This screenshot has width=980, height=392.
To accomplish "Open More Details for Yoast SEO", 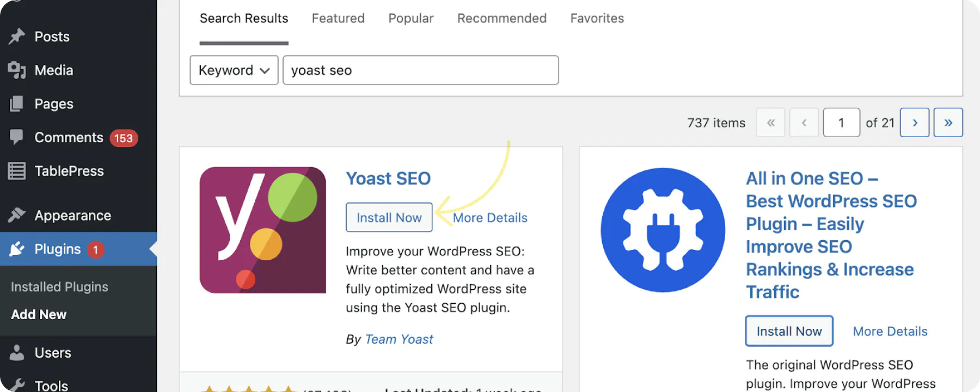I will click(490, 218).
